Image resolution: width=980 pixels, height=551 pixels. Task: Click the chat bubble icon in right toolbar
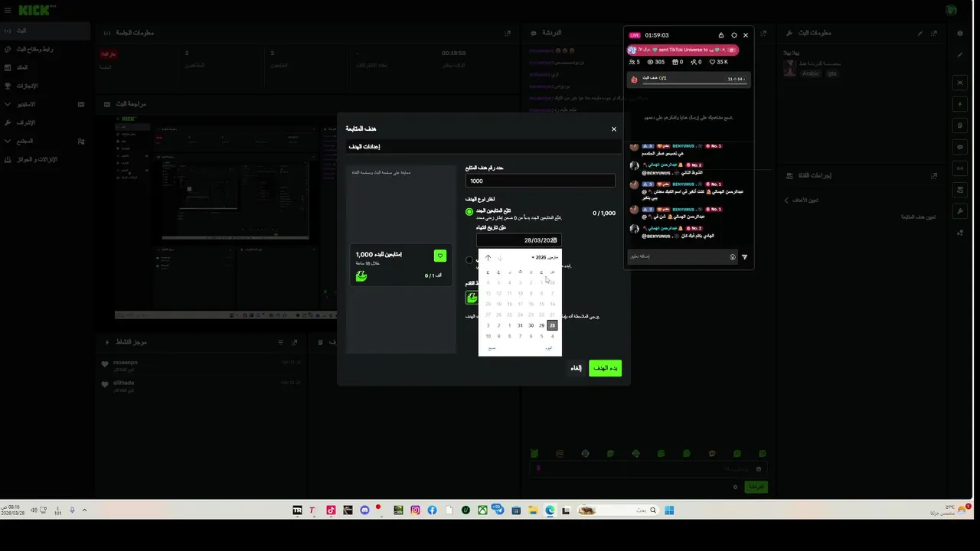960,147
